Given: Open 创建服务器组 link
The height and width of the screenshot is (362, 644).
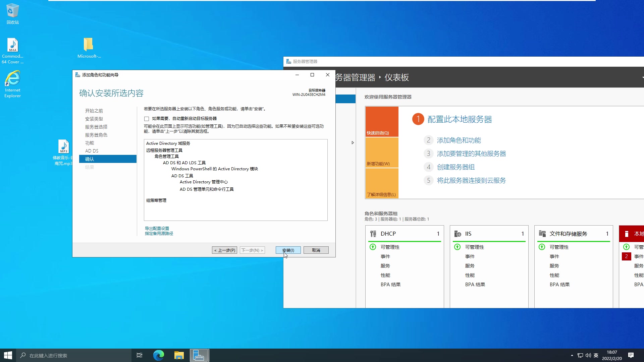Looking at the screenshot, I should (455, 167).
